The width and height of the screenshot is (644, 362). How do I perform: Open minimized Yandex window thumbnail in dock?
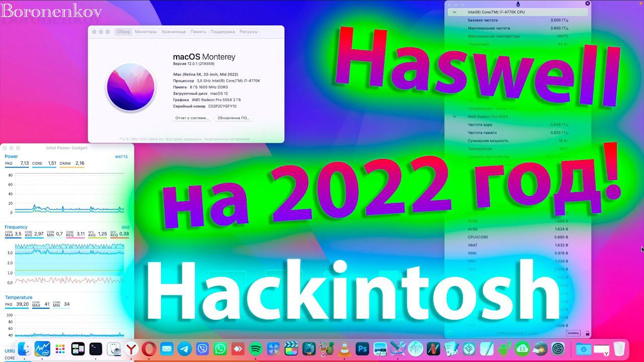(x=602, y=349)
